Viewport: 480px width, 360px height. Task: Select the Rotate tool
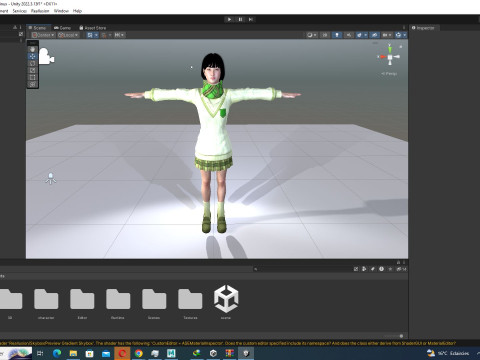pyautogui.click(x=33, y=63)
